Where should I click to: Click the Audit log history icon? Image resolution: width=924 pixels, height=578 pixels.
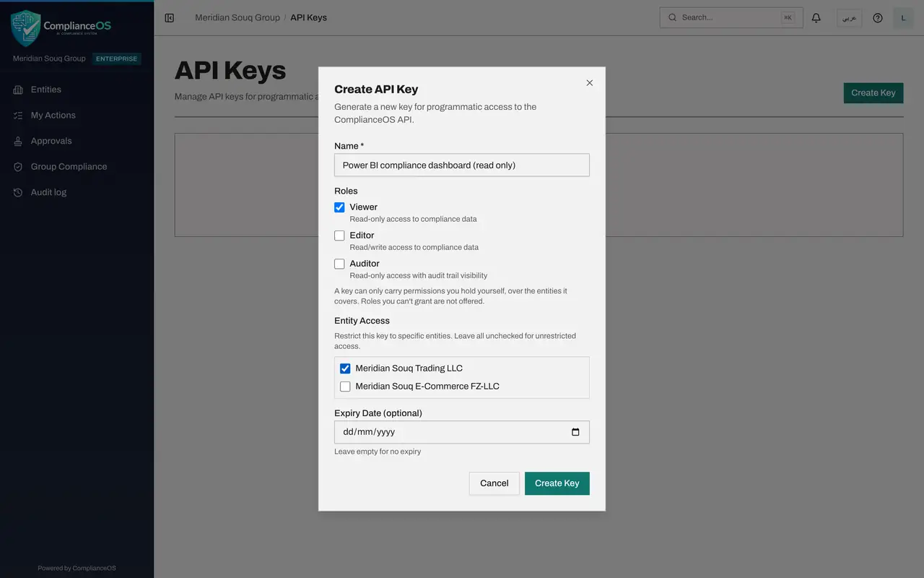pos(18,192)
